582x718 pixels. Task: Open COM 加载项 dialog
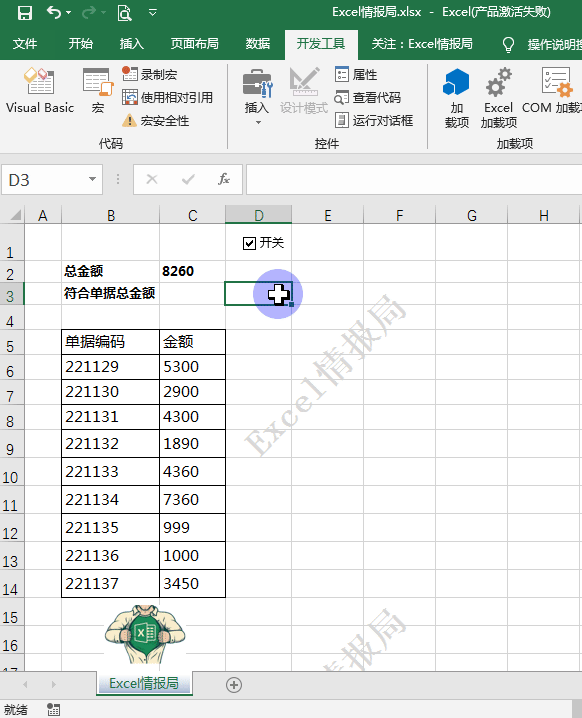(552, 91)
